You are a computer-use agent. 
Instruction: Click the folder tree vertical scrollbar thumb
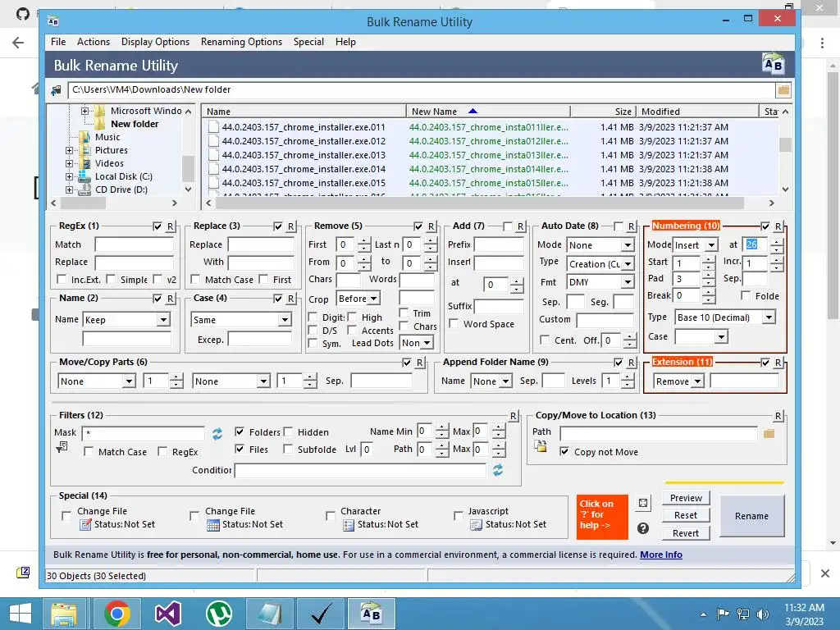(x=188, y=169)
